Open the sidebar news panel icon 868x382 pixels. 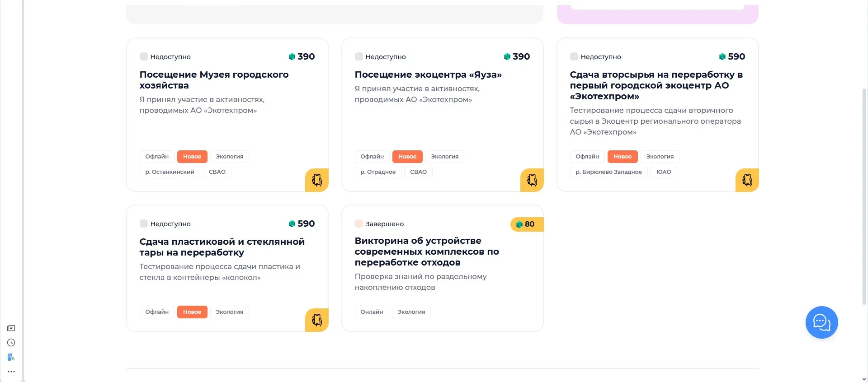(11, 328)
